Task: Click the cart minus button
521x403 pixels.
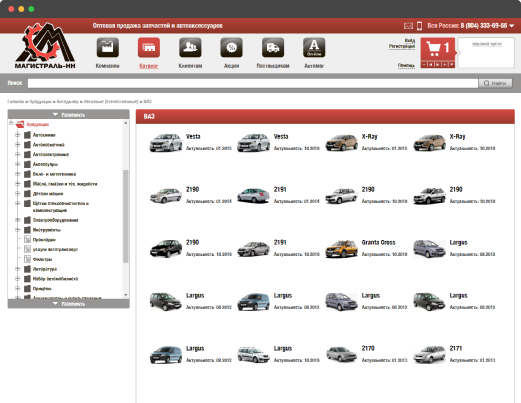Action: [x=424, y=65]
